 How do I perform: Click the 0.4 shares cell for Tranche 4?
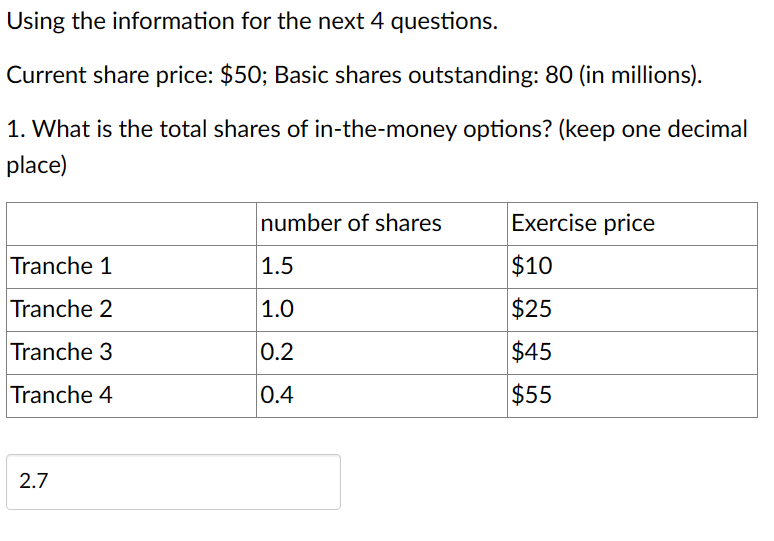382,396
